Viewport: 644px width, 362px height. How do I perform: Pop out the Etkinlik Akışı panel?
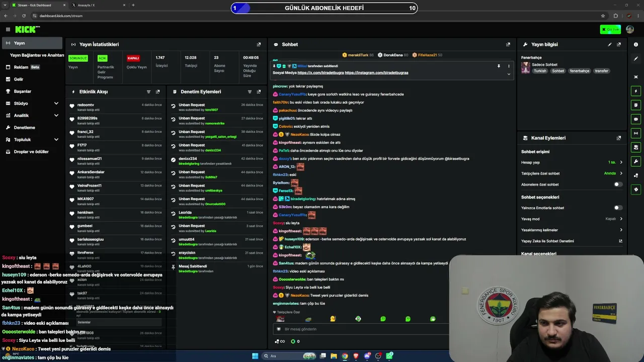coord(158,92)
